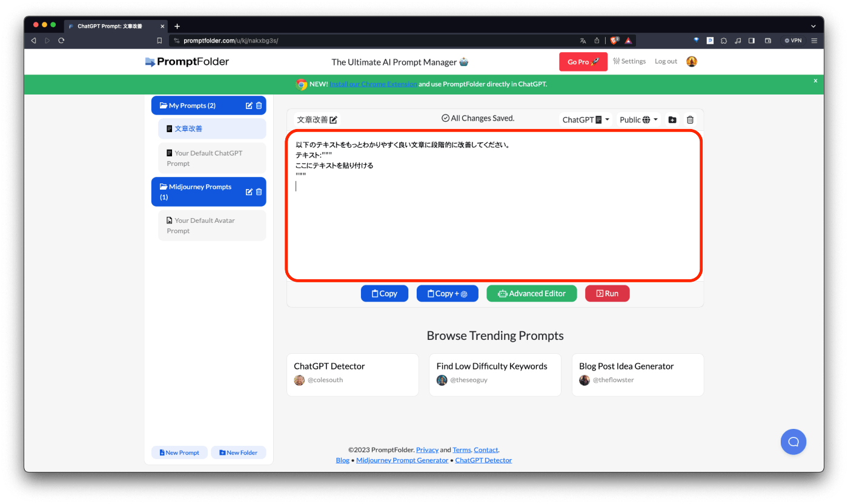The image size is (848, 504).
Task: Edit the My Prompts folder name
Action: pos(249,105)
